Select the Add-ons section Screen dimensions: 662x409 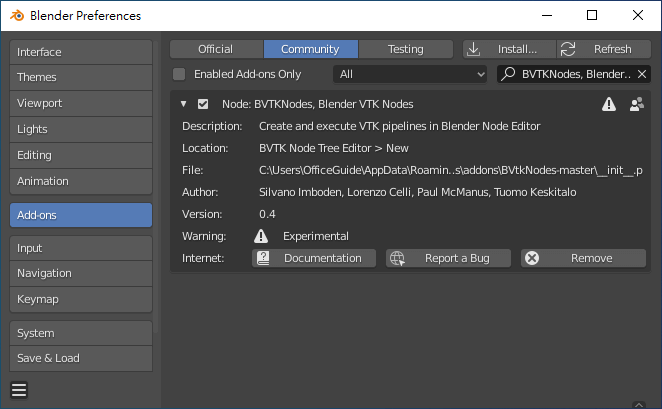[81, 215]
